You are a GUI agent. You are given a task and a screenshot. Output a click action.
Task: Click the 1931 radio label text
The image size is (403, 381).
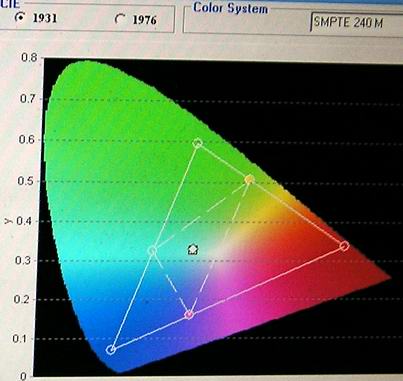45,18
